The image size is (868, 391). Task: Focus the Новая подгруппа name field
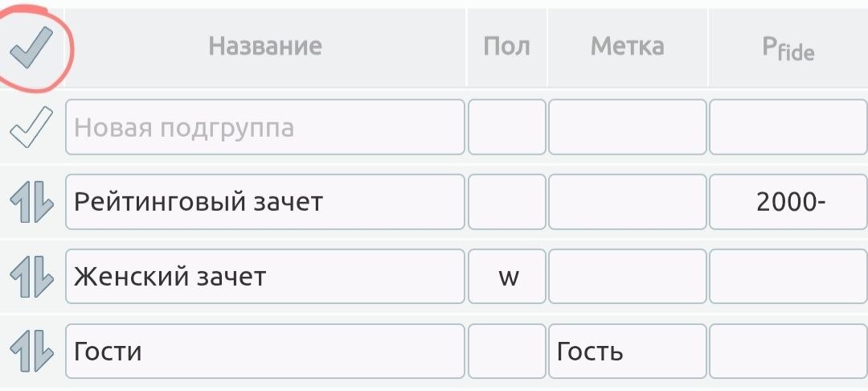point(265,127)
